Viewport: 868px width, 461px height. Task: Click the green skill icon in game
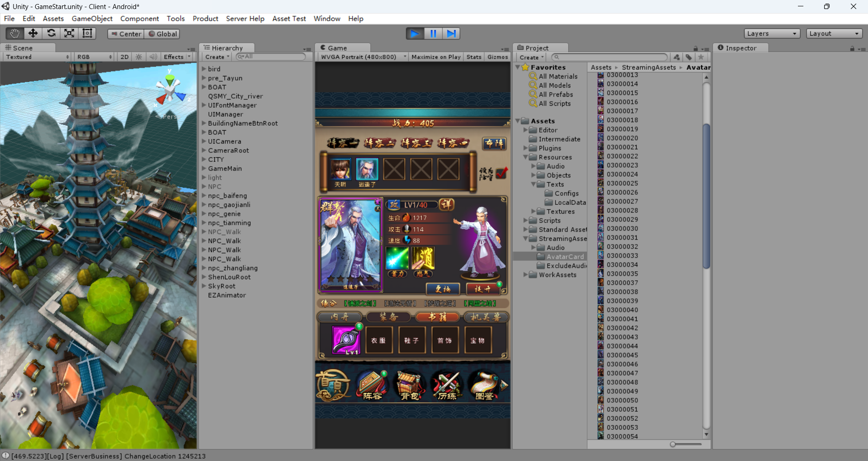tap(397, 258)
